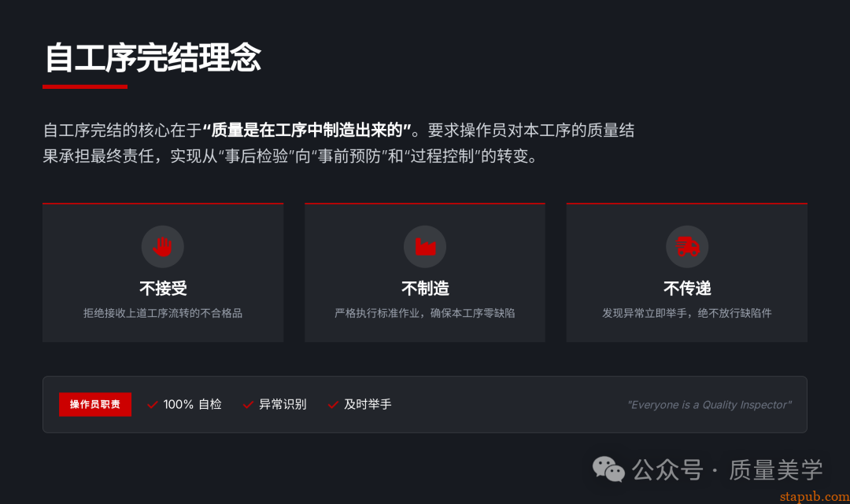Select the checkmark before 及时举手
850x504 pixels.
331,404
